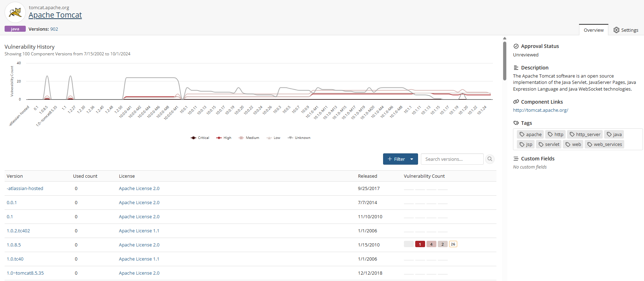
Task: Click the release date 9/25/2017
Action: pos(369,188)
